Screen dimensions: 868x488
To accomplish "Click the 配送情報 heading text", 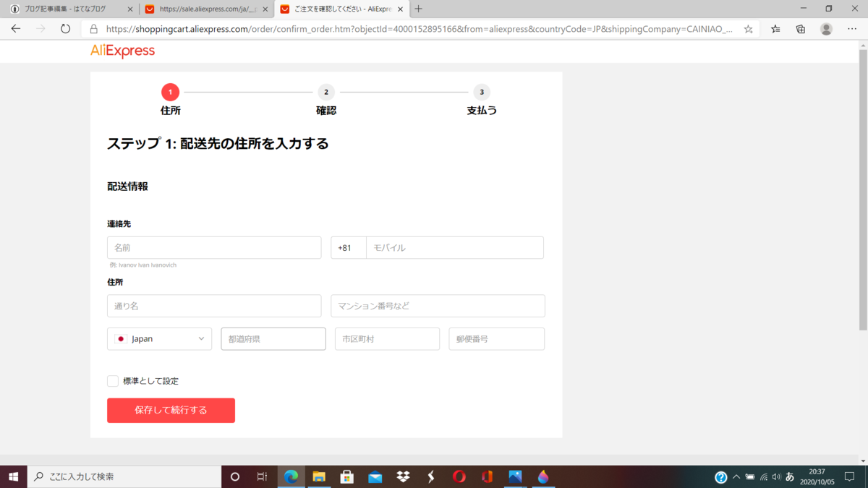I will tap(127, 186).
